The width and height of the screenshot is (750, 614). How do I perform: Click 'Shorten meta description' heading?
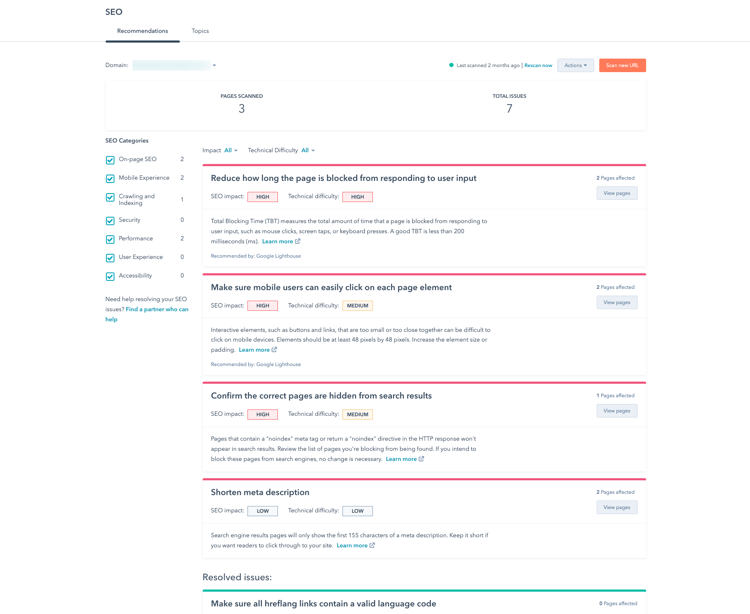coord(260,493)
